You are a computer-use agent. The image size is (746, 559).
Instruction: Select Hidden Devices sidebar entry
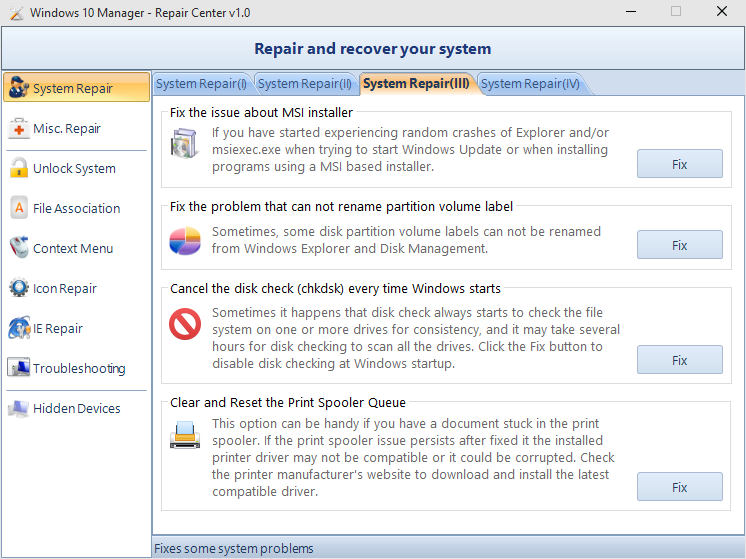[x=77, y=408]
